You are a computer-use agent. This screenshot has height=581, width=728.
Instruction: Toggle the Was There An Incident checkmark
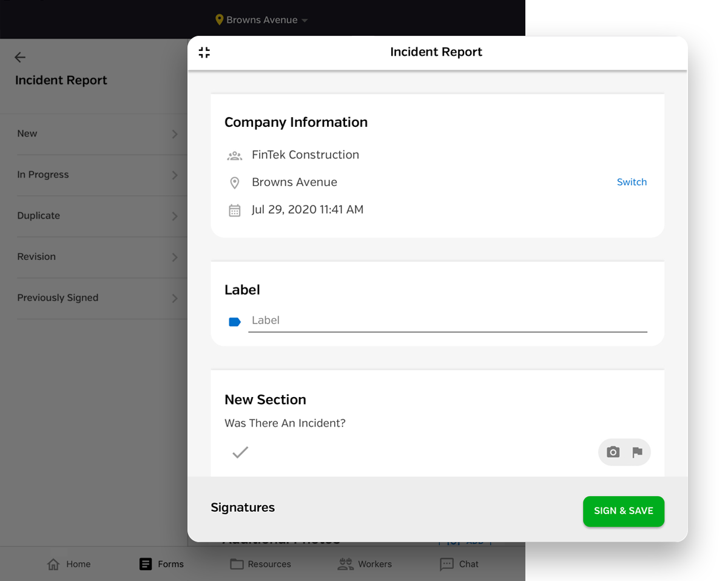tap(240, 452)
